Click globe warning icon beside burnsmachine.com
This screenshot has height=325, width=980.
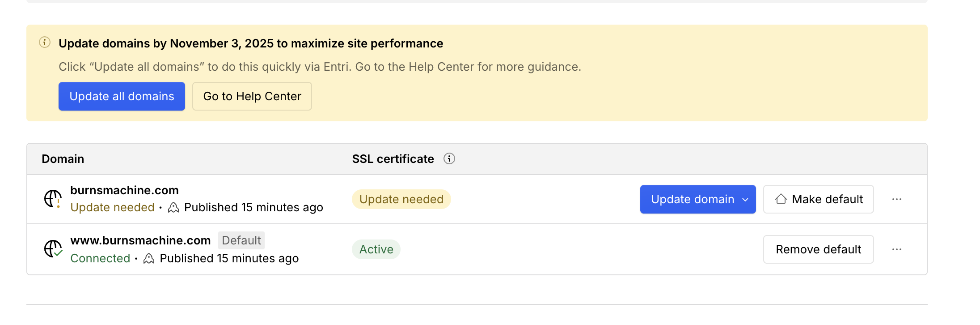53,199
